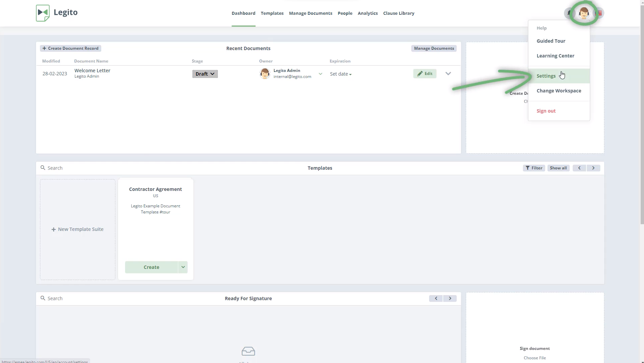Click the Templates Filter button
The height and width of the screenshot is (363, 644).
tap(534, 168)
